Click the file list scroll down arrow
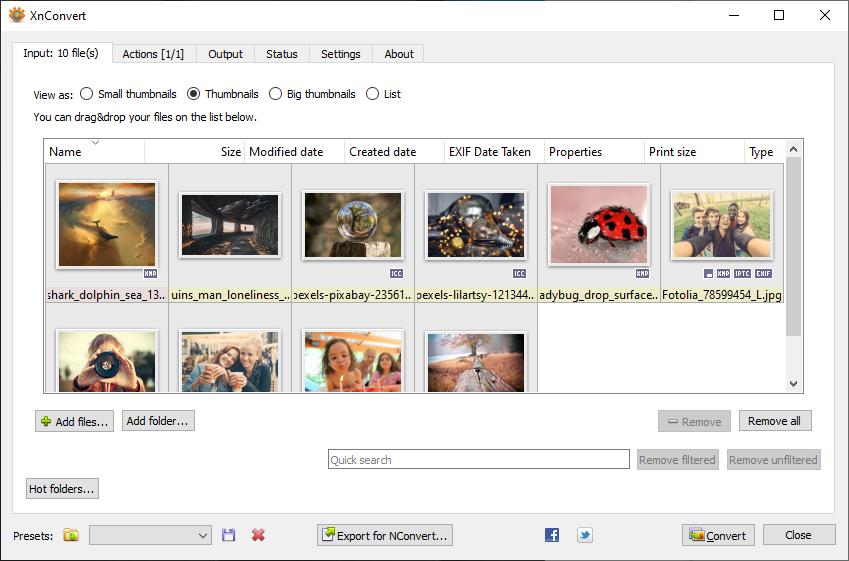The width and height of the screenshot is (849, 561). (793, 383)
